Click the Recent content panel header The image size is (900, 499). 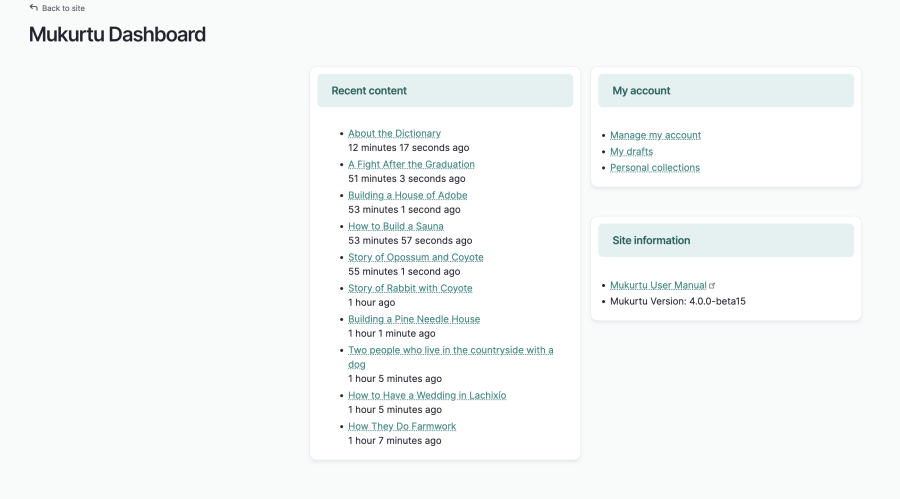tap(445, 91)
